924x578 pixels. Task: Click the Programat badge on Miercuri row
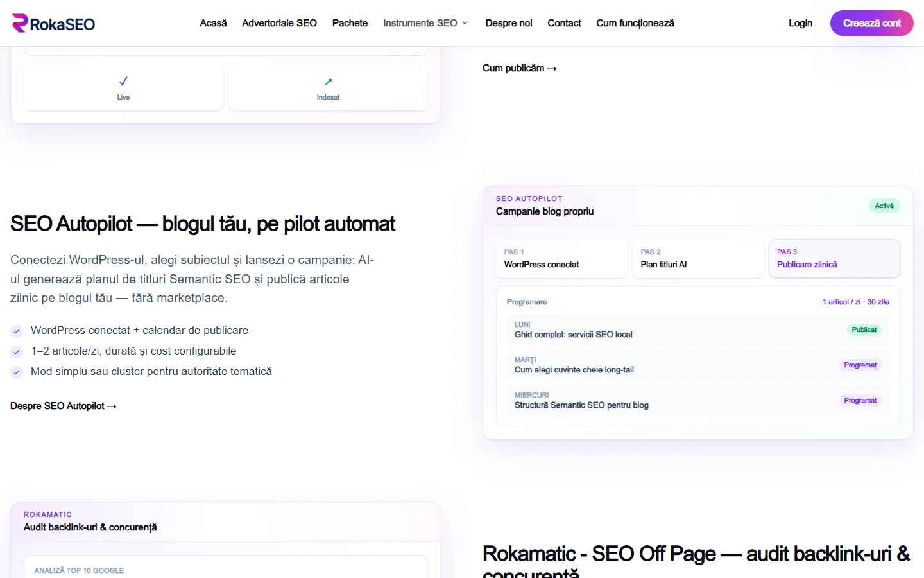pyautogui.click(x=860, y=401)
